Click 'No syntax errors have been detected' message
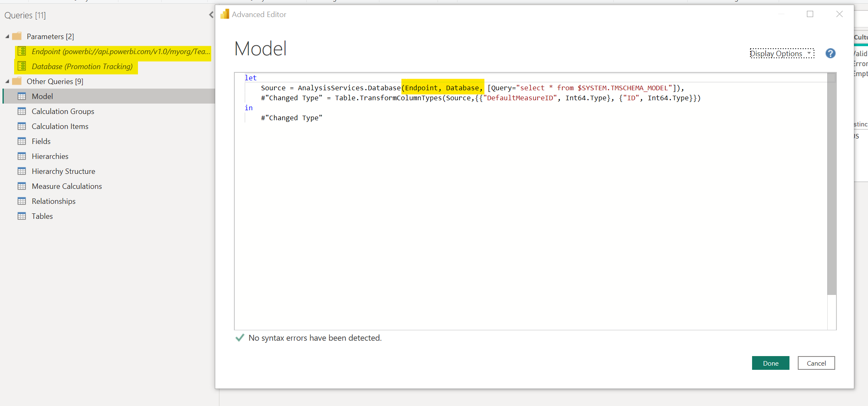This screenshot has height=406, width=868. click(x=315, y=338)
